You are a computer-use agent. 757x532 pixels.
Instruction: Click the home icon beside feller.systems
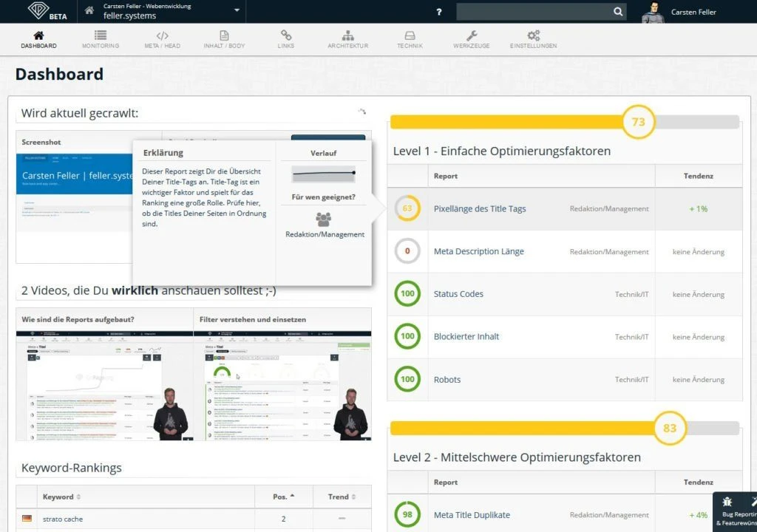(89, 10)
